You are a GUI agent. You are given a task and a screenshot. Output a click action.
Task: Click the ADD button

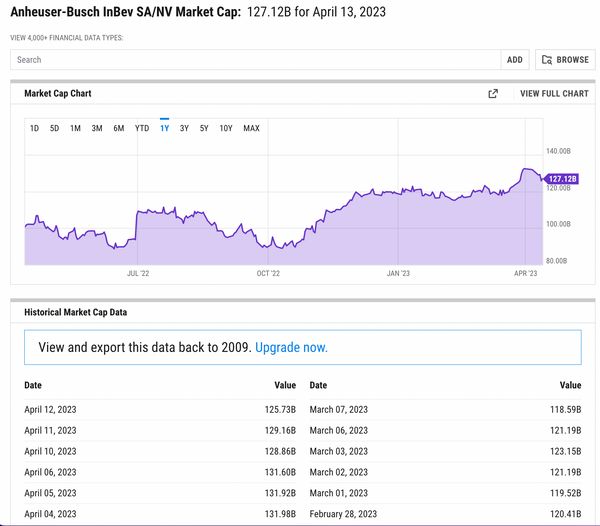(x=515, y=60)
